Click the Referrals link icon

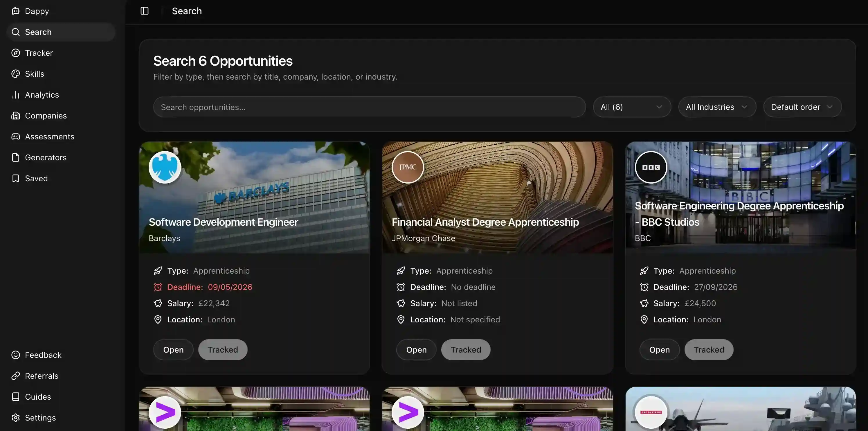(15, 376)
